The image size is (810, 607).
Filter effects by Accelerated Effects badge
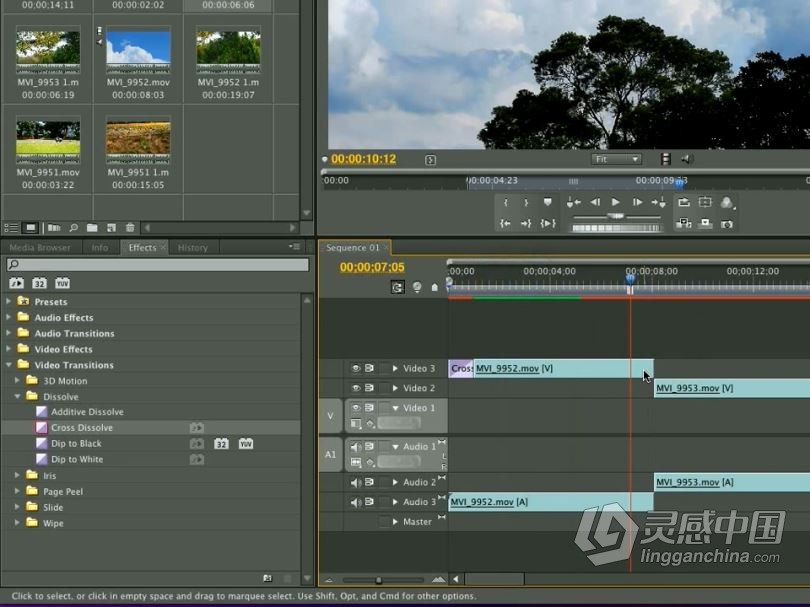click(x=17, y=283)
